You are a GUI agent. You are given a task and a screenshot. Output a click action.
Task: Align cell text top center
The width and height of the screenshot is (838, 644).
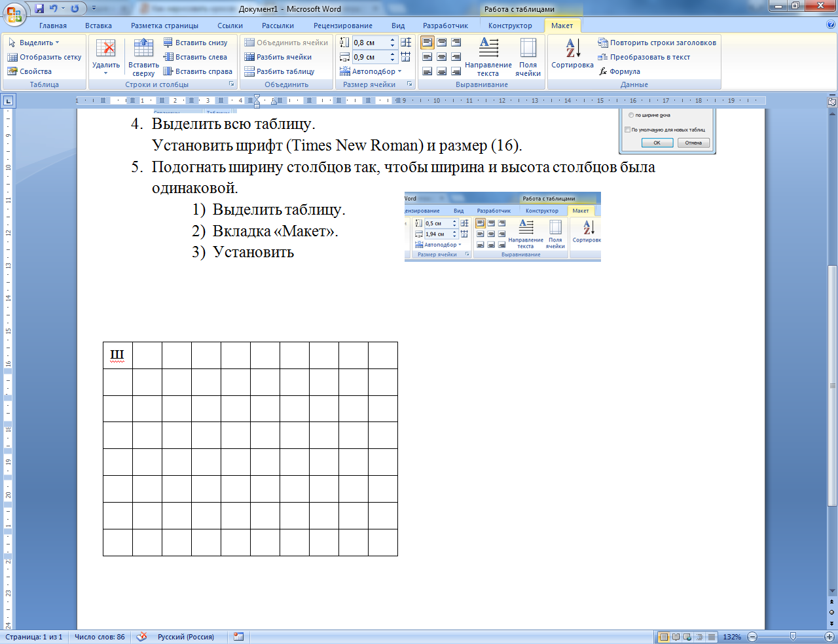click(x=442, y=43)
